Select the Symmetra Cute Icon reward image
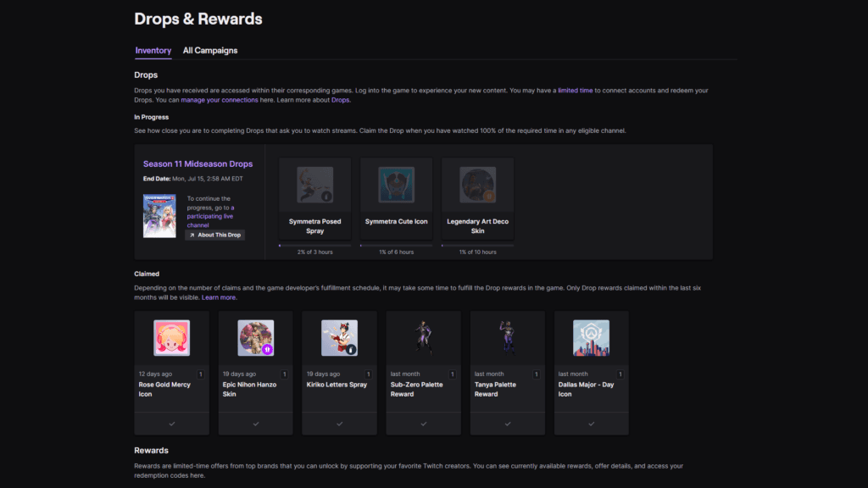 point(396,183)
